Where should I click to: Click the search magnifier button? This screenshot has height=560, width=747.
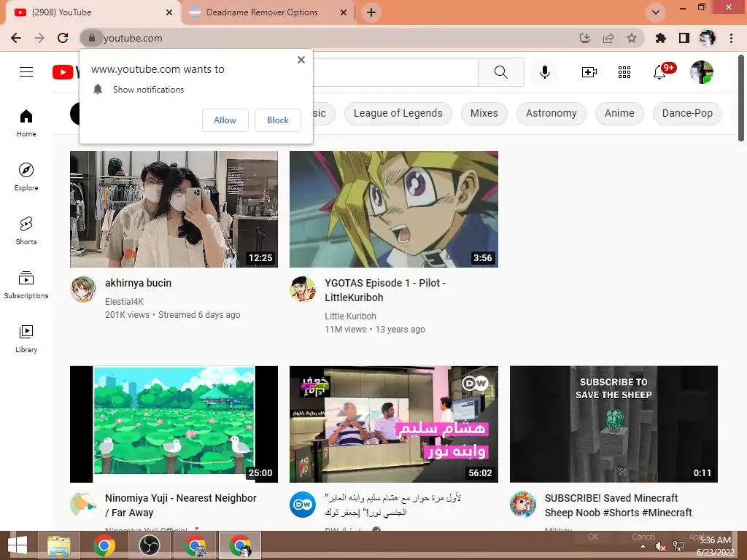pos(500,72)
